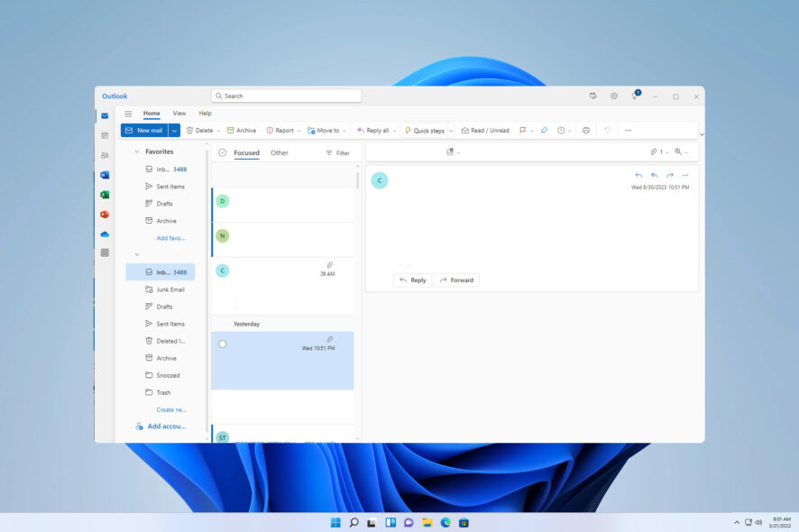Viewport: 799px width, 532px height.
Task: Open Excel via the sidebar icon
Action: pyautogui.click(x=105, y=194)
